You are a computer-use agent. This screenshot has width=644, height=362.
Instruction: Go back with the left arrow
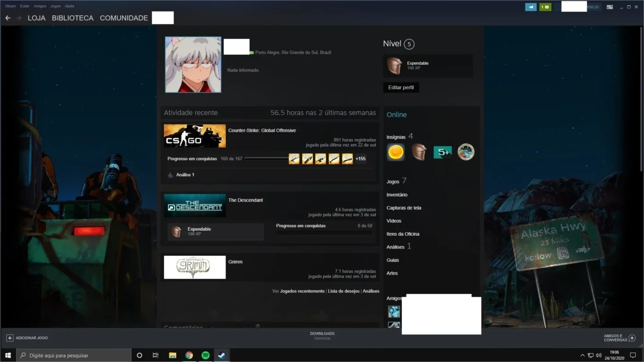coord(8,18)
